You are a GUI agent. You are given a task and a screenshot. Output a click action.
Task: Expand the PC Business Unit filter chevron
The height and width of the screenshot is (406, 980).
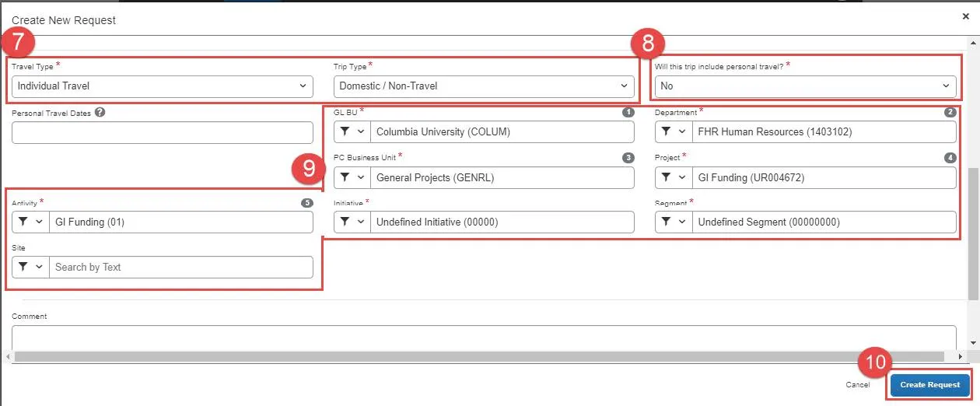[361, 178]
